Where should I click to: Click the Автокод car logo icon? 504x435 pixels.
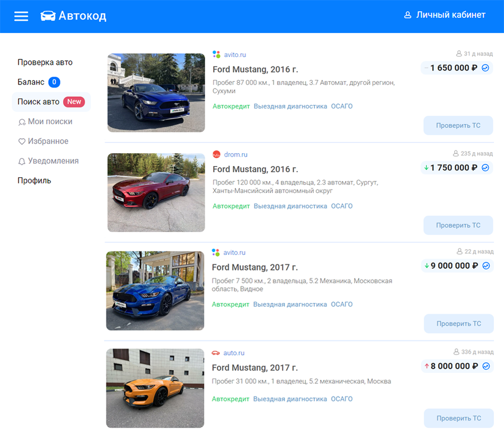48,16
